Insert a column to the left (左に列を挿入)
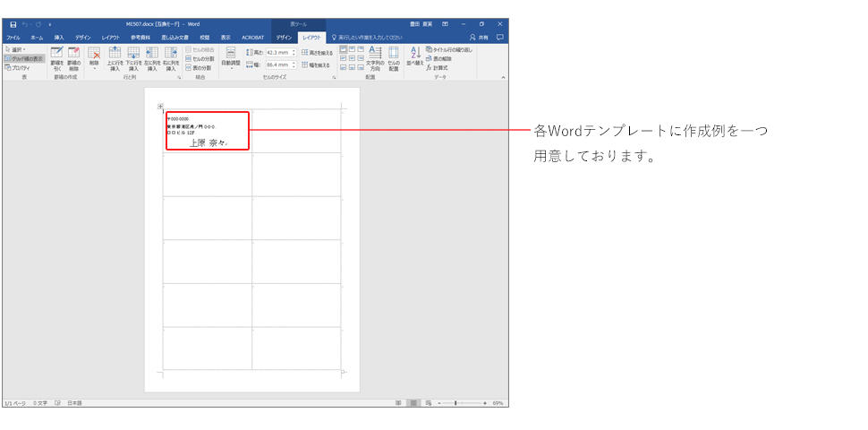The image size is (868, 430). (x=152, y=59)
